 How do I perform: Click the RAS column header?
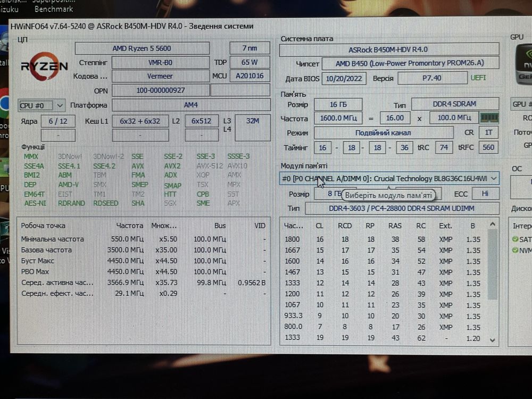click(395, 226)
